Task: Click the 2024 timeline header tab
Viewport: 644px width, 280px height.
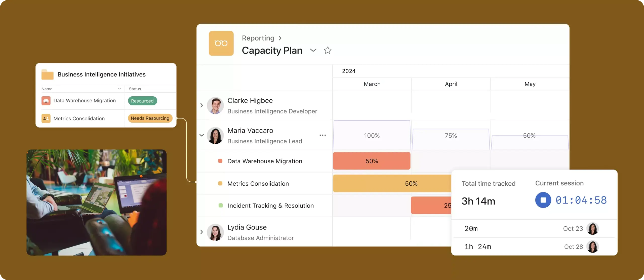Action: click(348, 71)
